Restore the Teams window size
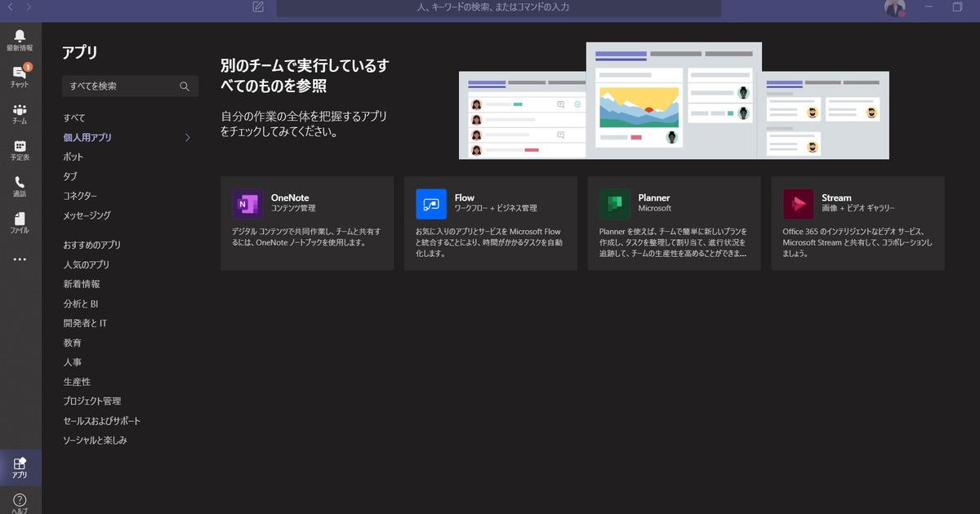The height and width of the screenshot is (514, 980). point(958,7)
